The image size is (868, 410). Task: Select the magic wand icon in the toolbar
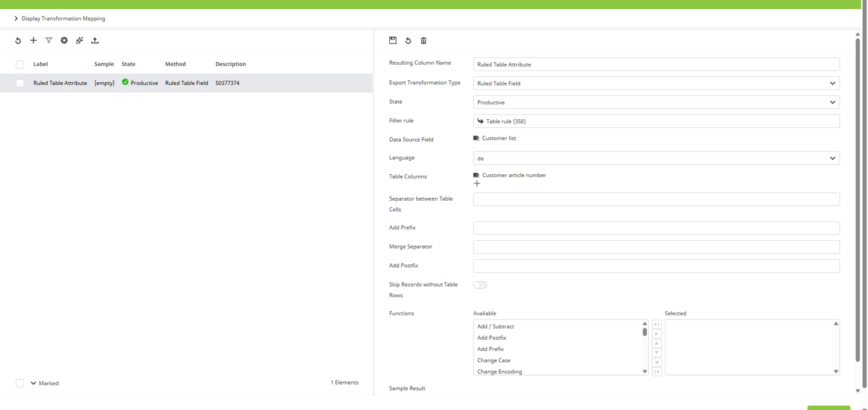coord(79,40)
